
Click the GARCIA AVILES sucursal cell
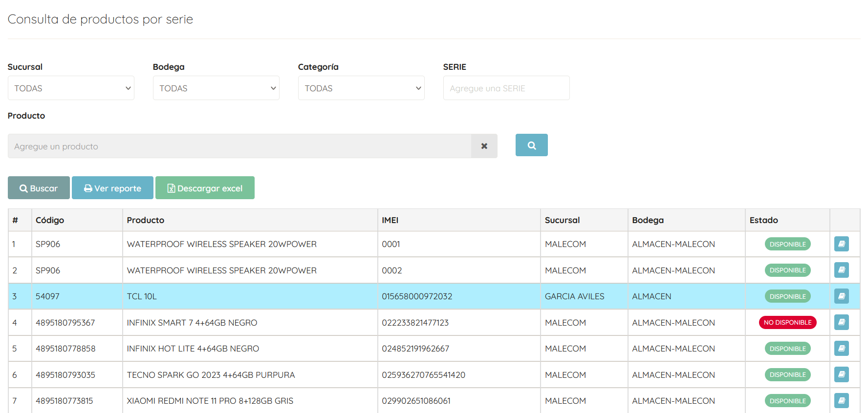click(584, 296)
